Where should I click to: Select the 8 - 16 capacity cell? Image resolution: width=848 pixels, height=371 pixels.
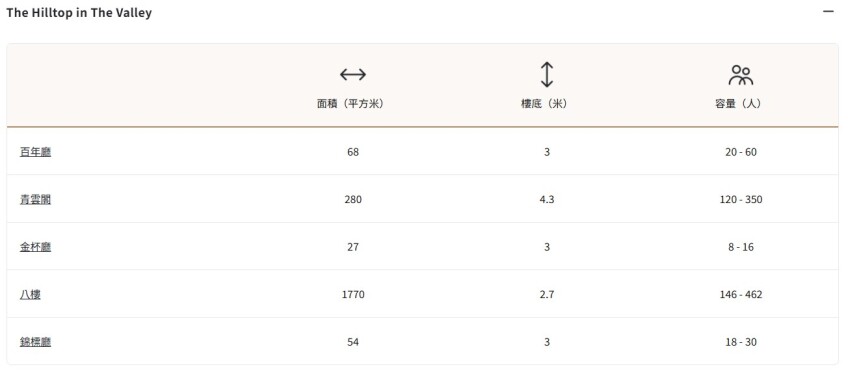pos(741,247)
